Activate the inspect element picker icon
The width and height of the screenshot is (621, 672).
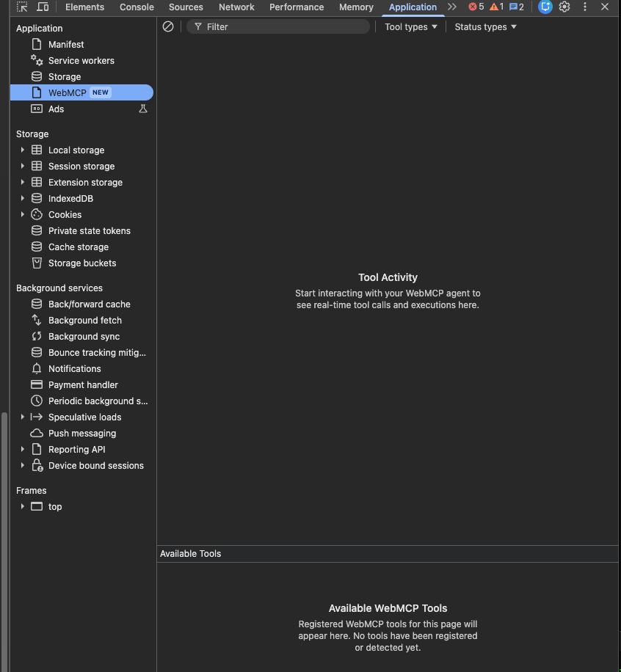(x=22, y=7)
